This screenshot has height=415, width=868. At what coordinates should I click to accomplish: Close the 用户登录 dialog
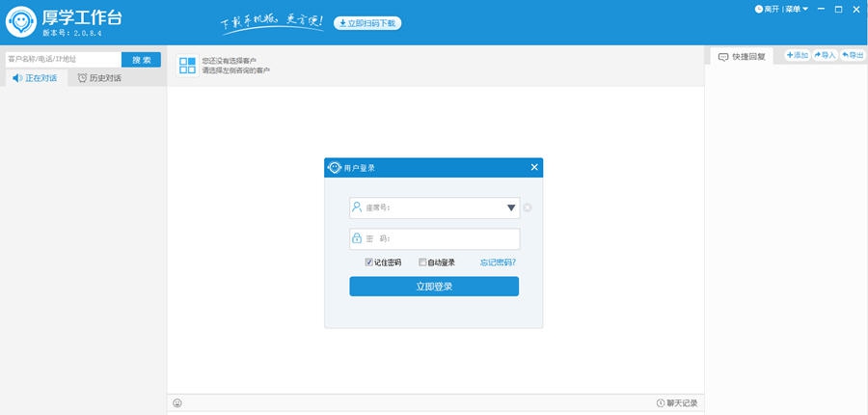pos(534,167)
